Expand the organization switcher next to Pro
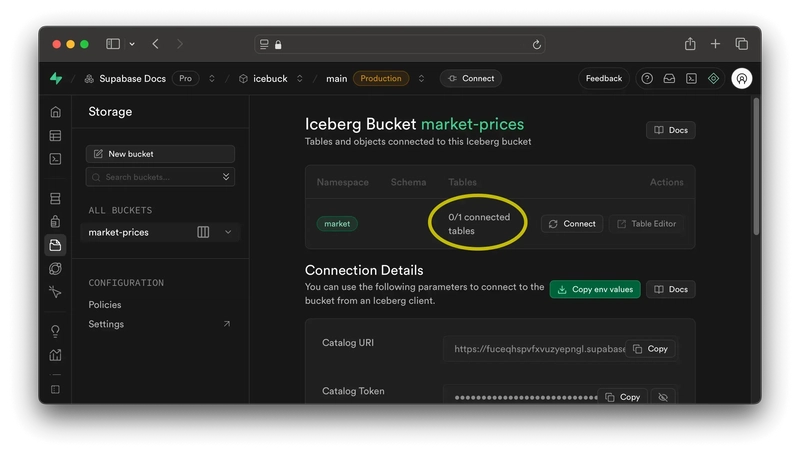The width and height of the screenshot is (800, 455). (x=212, y=79)
